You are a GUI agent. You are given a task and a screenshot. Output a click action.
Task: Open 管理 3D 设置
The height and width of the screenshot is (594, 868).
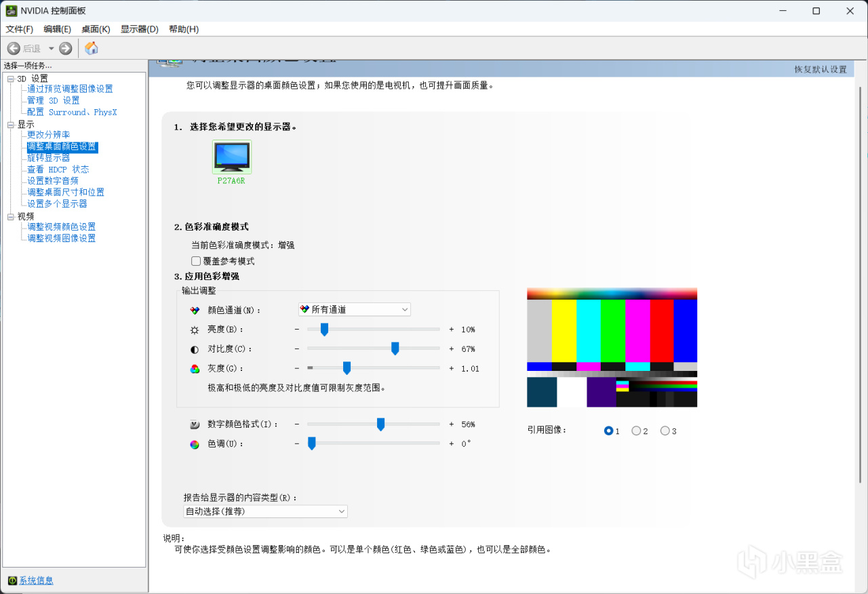coord(54,100)
